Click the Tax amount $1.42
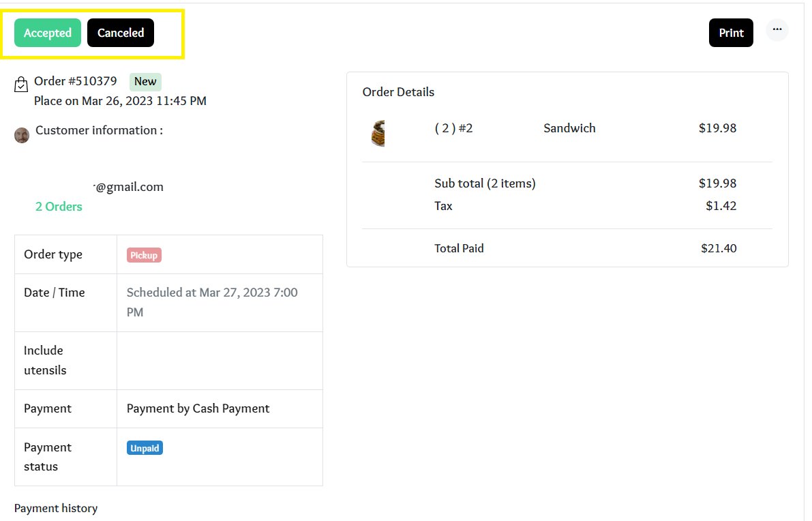Image resolution: width=812 pixels, height=521 pixels. 721,205
